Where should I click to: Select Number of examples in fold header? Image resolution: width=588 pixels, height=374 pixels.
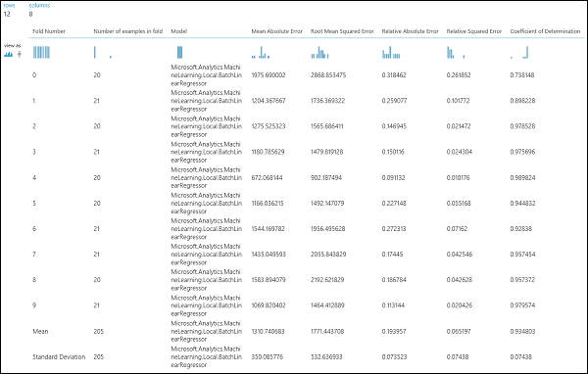[x=127, y=31]
